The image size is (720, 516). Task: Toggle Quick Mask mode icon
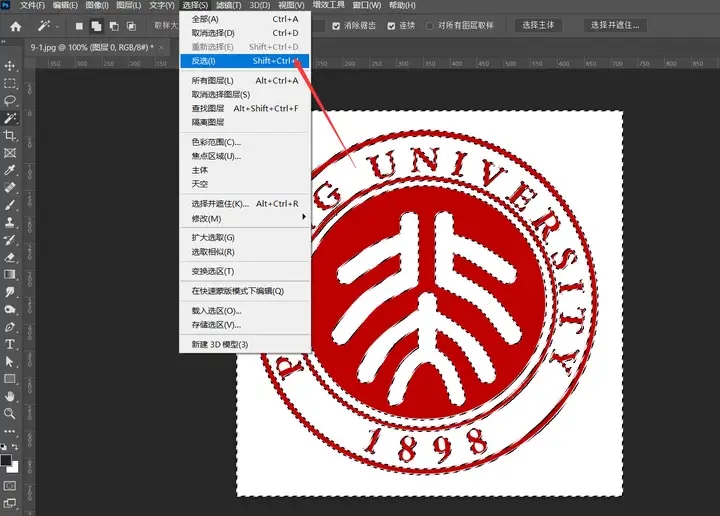[10, 486]
